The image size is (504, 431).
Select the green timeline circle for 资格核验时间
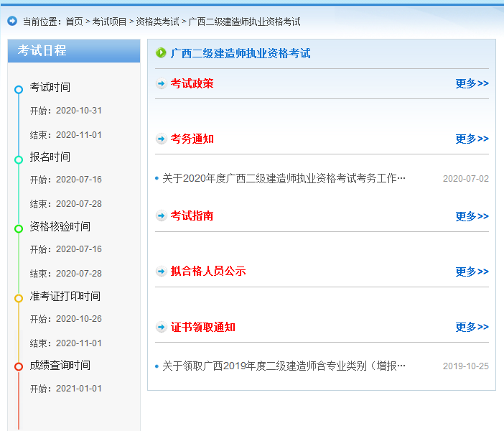[19, 228]
